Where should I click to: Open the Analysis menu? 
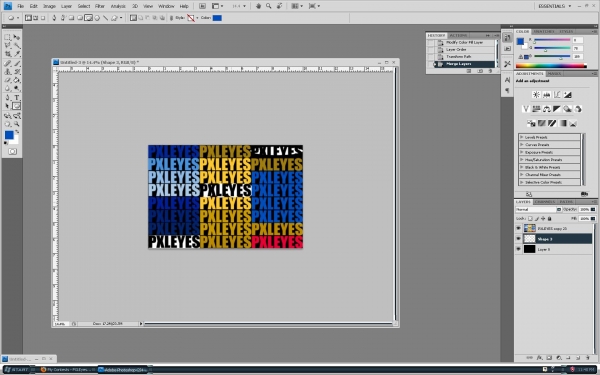coord(118,6)
